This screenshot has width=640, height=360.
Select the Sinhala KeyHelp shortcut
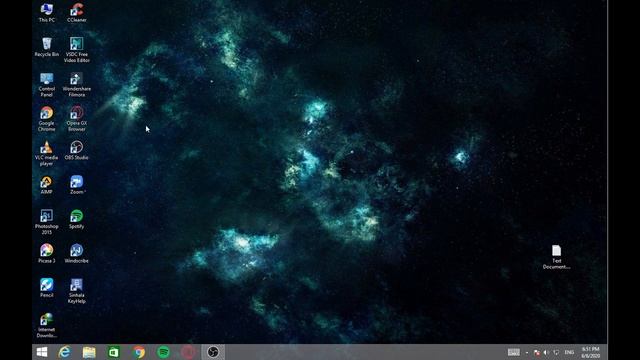[76, 291]
